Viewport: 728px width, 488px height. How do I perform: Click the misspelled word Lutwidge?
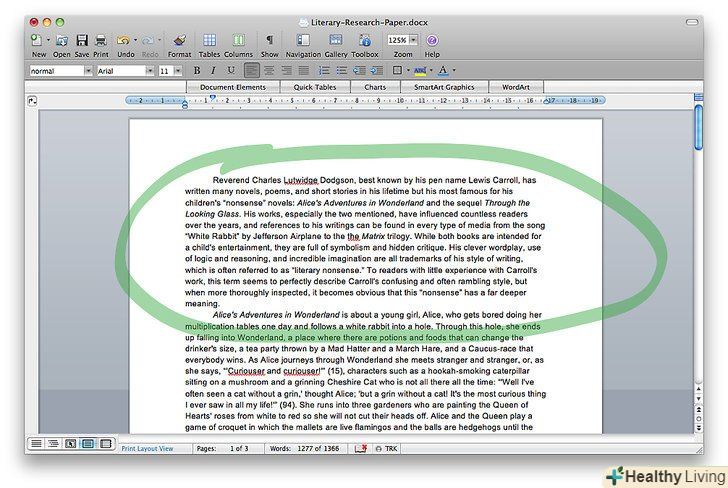click(x=300, y=180)
